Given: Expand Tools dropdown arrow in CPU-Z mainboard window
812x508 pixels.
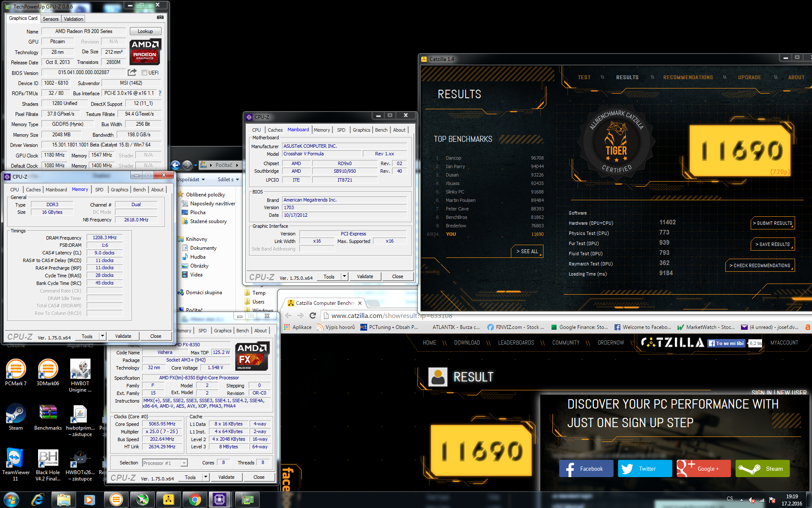Looking at the screenshot, I should 345,276.
